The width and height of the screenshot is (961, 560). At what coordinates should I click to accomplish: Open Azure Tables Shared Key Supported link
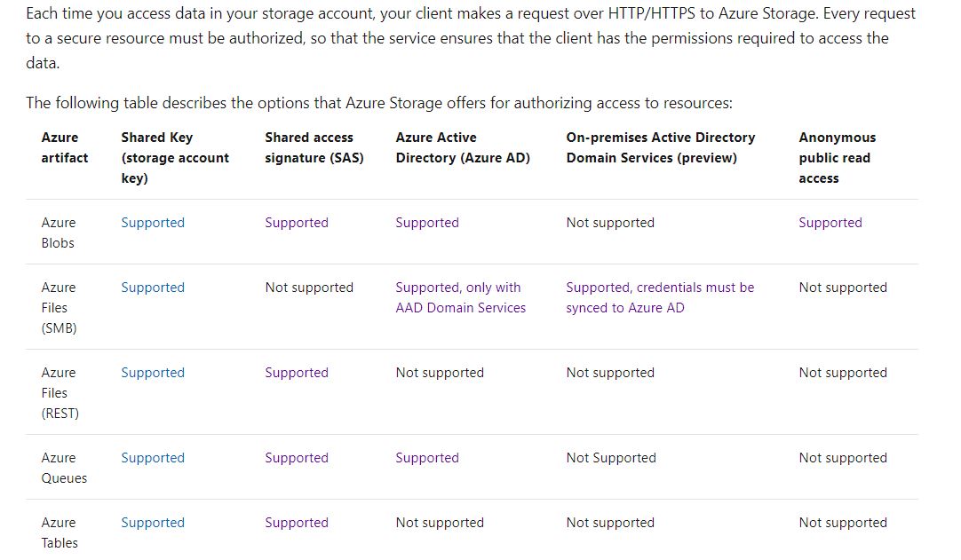point(153,523)
